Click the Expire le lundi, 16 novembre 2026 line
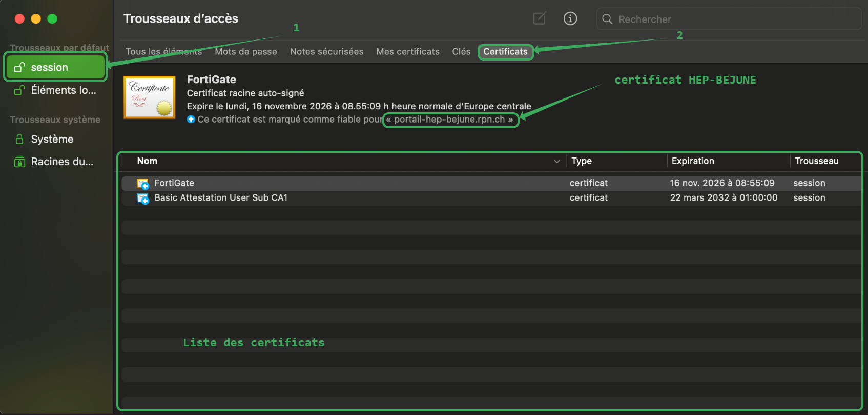 (x=359, y=106)
